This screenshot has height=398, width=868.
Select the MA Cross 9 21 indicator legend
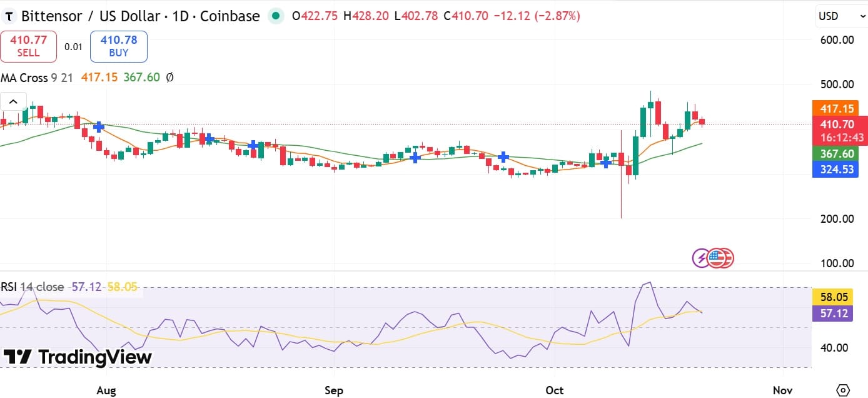(x=38, y=78)
